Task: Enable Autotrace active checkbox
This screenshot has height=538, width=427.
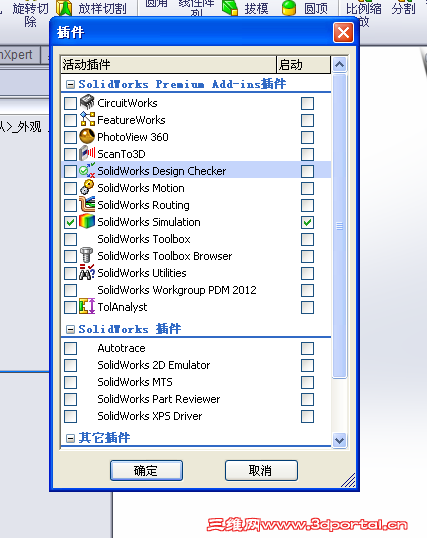Action: tap(70, 348)
